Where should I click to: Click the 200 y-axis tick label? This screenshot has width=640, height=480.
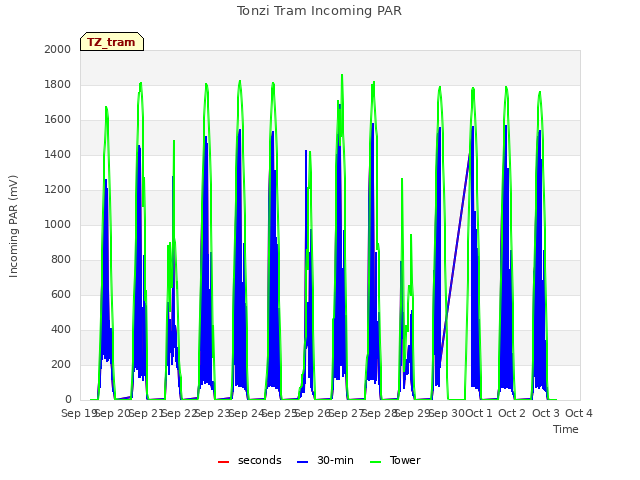61,364
